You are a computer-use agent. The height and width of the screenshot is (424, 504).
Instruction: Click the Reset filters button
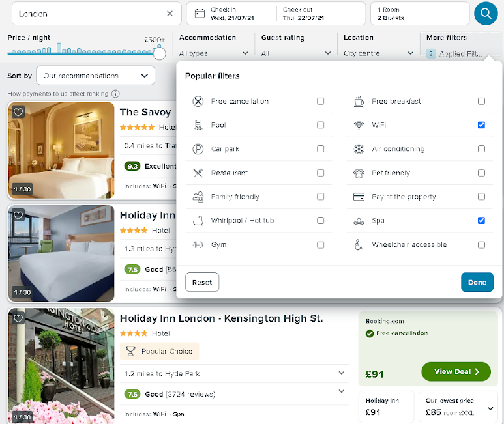pos(202,282)
